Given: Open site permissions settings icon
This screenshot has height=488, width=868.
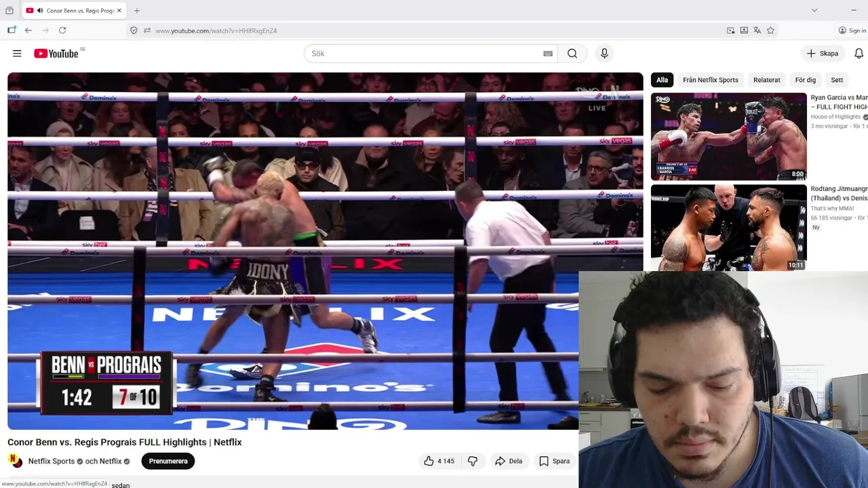Looking at the screenshot, I should 147,30.
